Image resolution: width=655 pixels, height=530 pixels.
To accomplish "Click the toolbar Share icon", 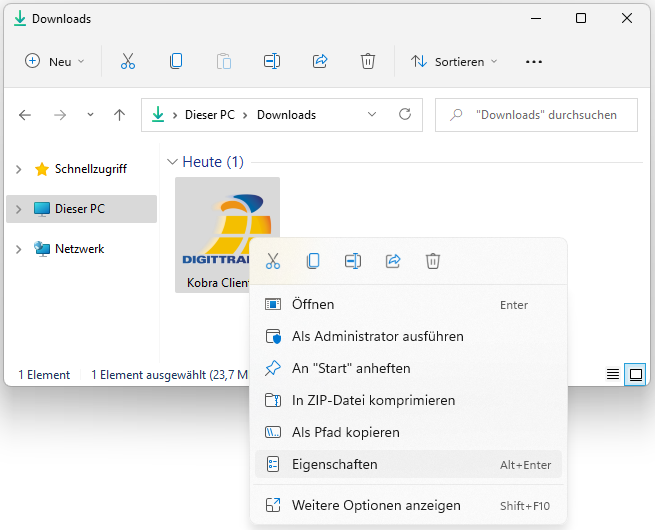I will click(x=320, y=61).
